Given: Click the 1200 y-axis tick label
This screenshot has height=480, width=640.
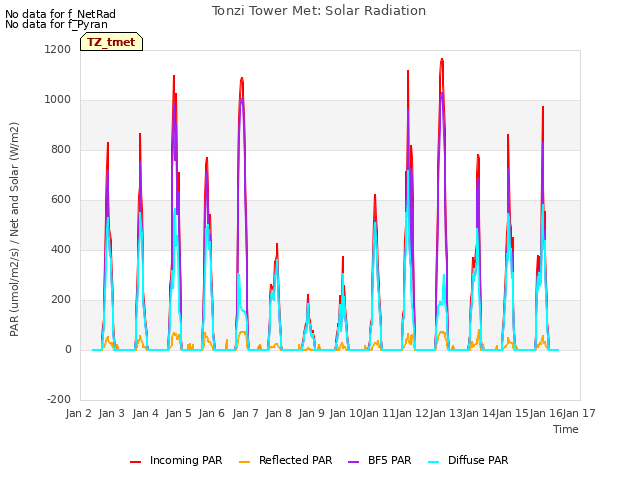Looking at the screenshot, I should pyautogui.click(x=58, y=49).
